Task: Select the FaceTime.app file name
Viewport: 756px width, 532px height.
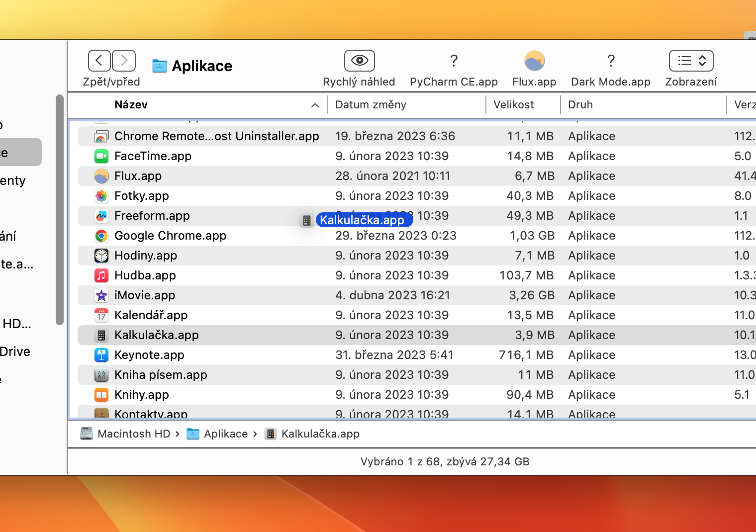Action: (153, 156)
